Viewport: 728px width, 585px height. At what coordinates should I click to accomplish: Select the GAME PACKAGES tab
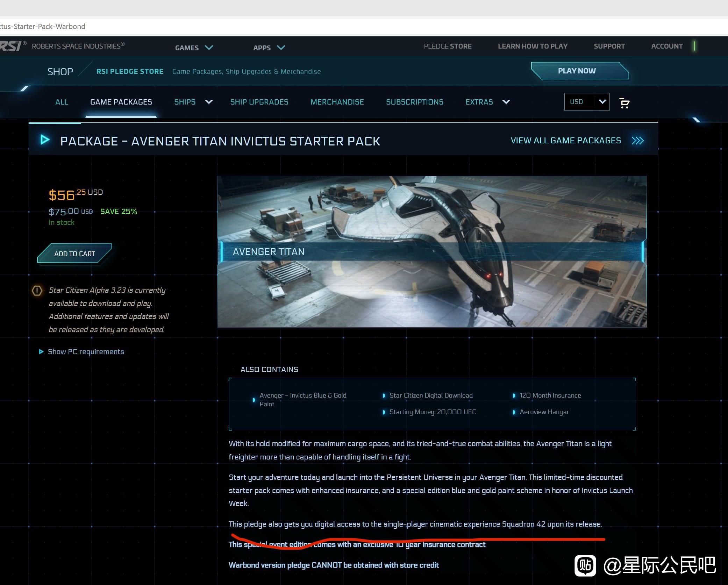(121, 102)
